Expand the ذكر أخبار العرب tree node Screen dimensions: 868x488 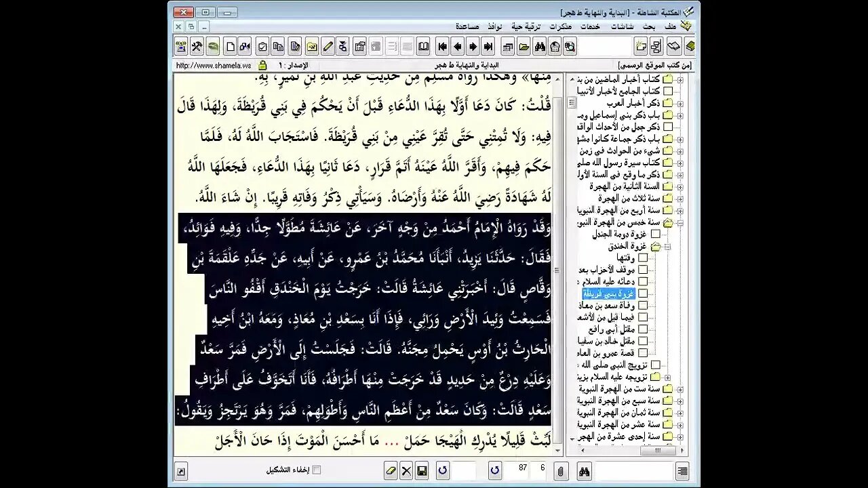click(x=680, y=103)
